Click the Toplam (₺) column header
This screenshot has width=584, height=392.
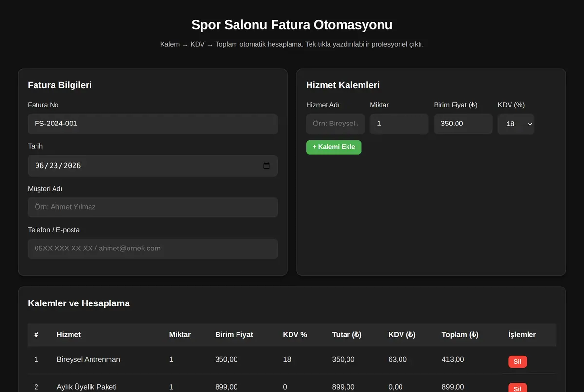click(x=460, y=335)
